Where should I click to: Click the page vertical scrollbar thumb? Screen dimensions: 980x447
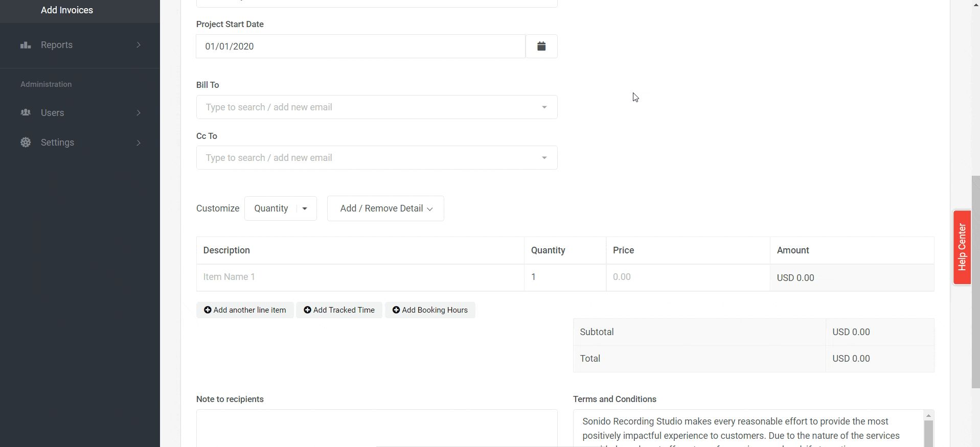(975, 281)
